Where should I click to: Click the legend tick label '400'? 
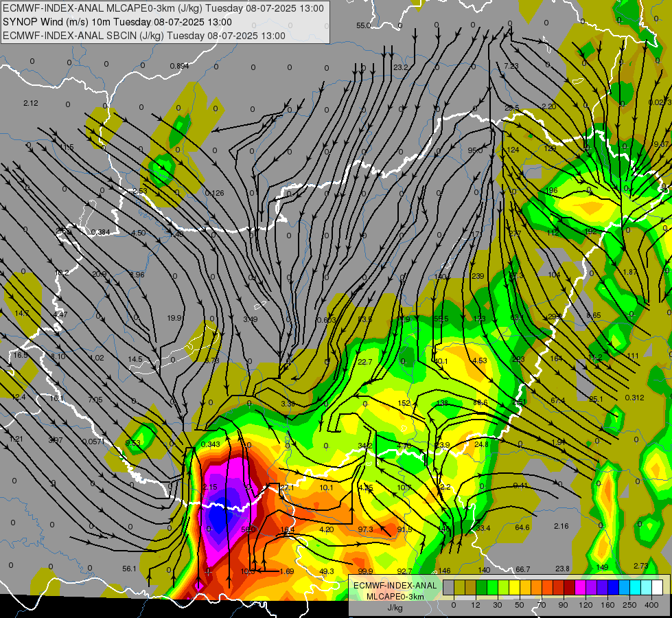click(x=651, y=605)
